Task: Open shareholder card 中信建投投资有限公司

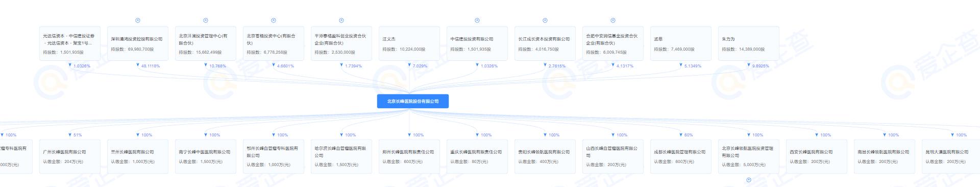Action: click(x=477, y=43)
